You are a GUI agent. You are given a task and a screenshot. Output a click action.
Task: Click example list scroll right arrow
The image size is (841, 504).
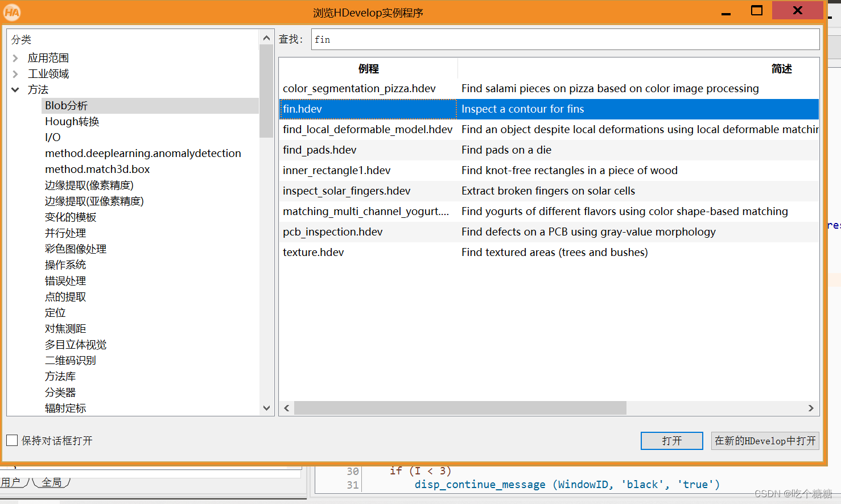[811, 408]
